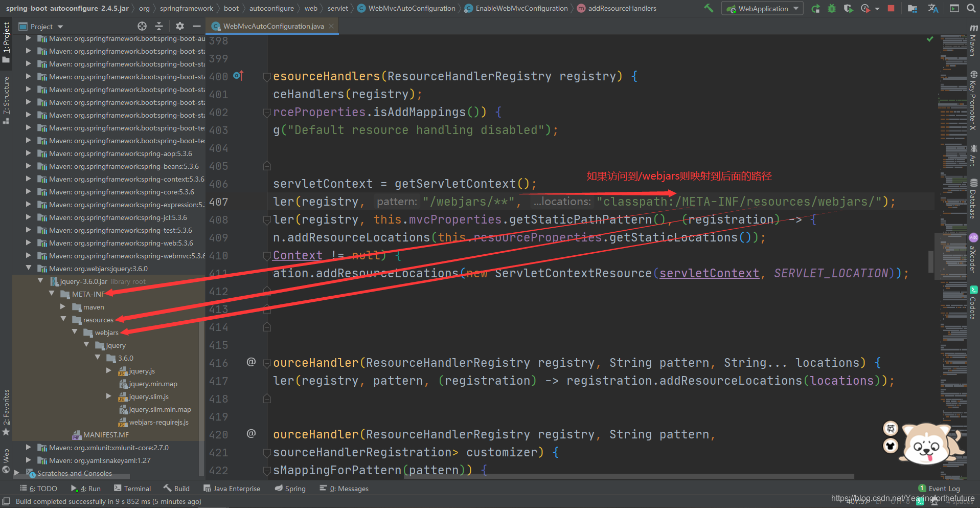This screenshot has width=980, height=508.
Task: Expand Maven: org.springframework:spring-webmvc:5.3.6
Action: 29,255
